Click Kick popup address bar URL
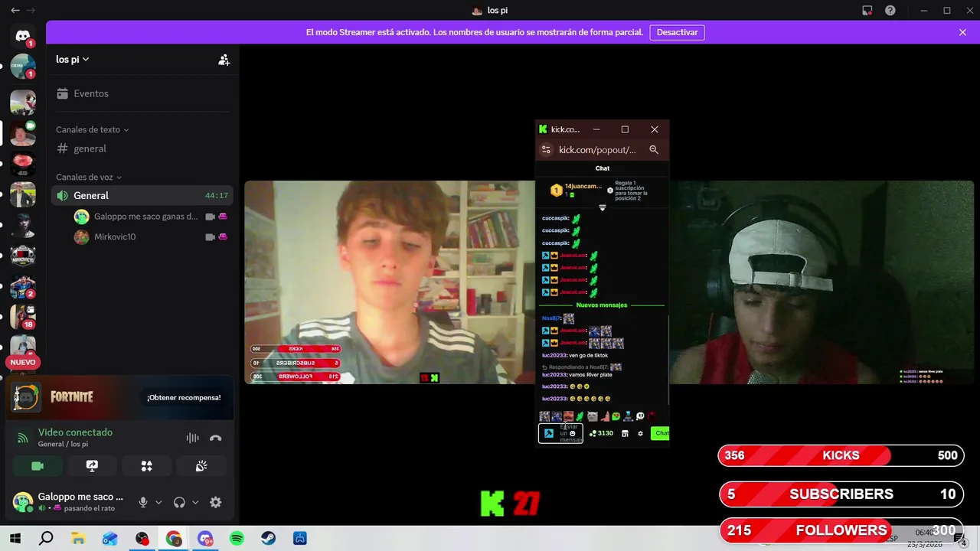The width and height of the screenshot is (980, 551). [597, 150]
